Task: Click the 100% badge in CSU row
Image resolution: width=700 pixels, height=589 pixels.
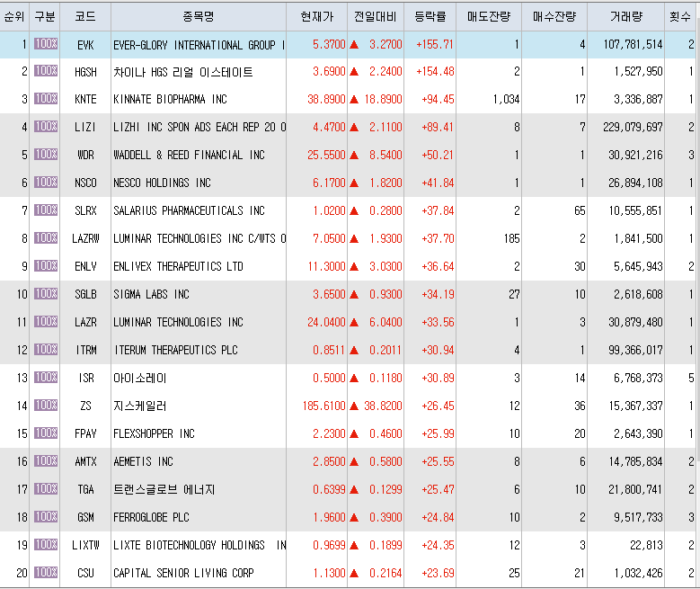Action: (x=46, y=572)
